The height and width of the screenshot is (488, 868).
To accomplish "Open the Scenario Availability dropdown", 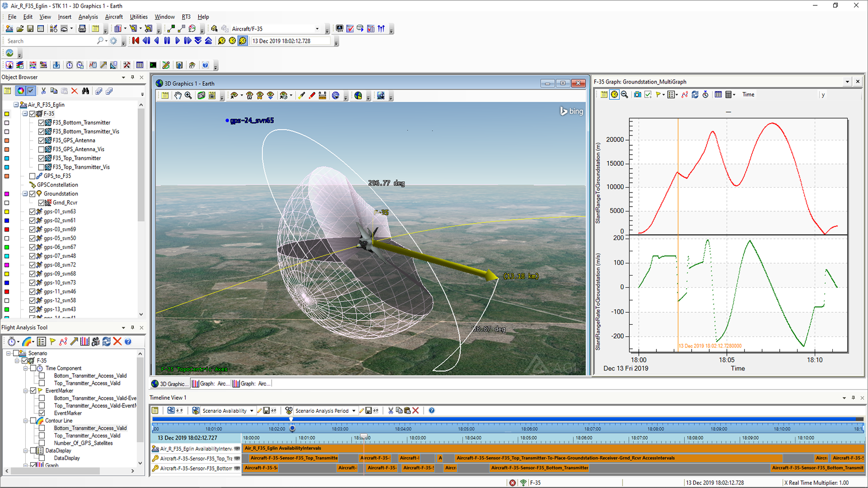I will [252, 411].
